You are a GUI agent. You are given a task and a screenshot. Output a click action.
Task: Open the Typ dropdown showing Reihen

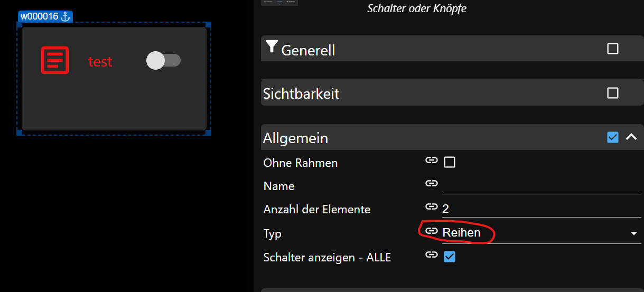pos(542,233)
